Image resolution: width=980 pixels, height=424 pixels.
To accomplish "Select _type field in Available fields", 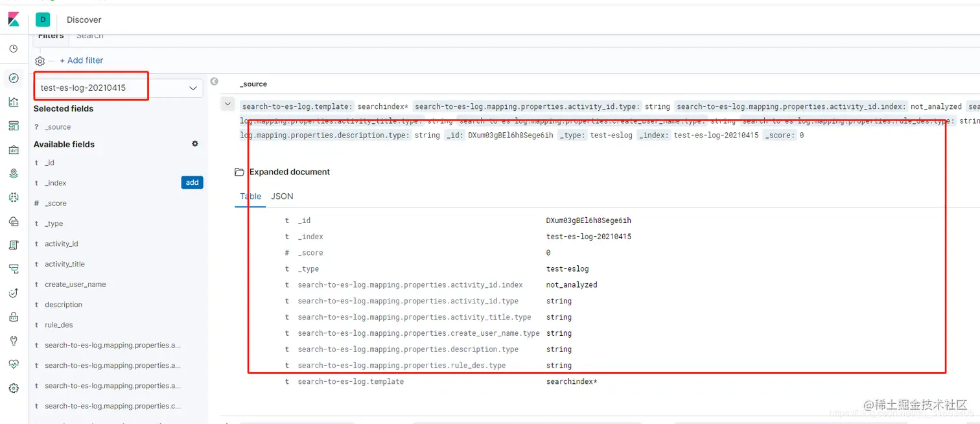I will (x=54, y=224).
